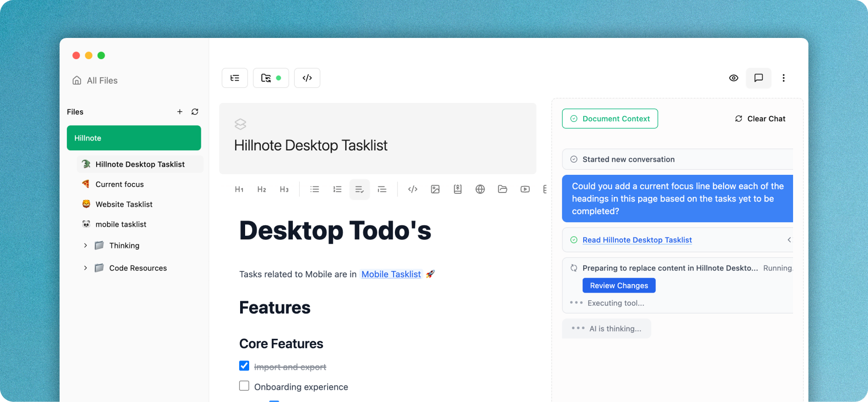This screenshot has height=402, width=868.
Task: Insert an image
Action: click(x=435, y=189)
